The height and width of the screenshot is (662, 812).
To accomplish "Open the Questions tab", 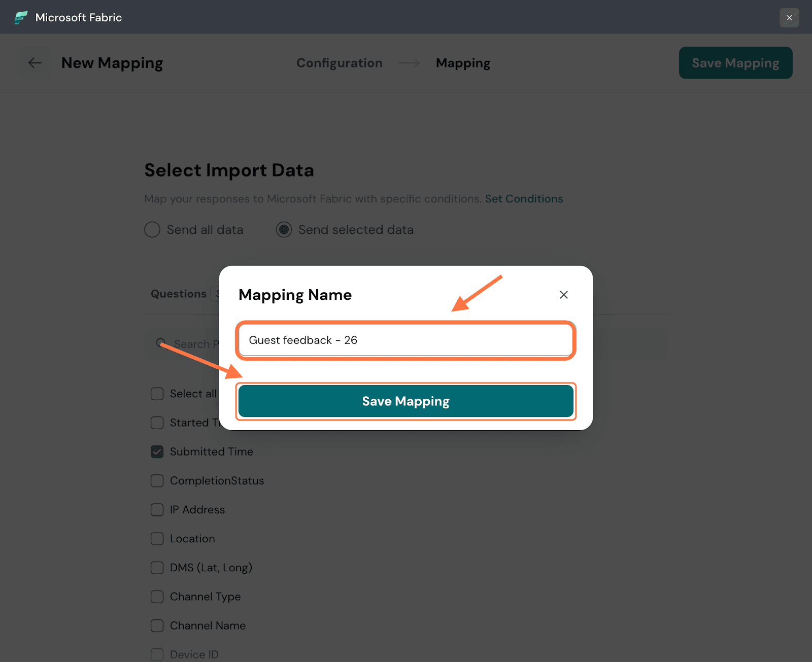I will (x=179, y=294).
